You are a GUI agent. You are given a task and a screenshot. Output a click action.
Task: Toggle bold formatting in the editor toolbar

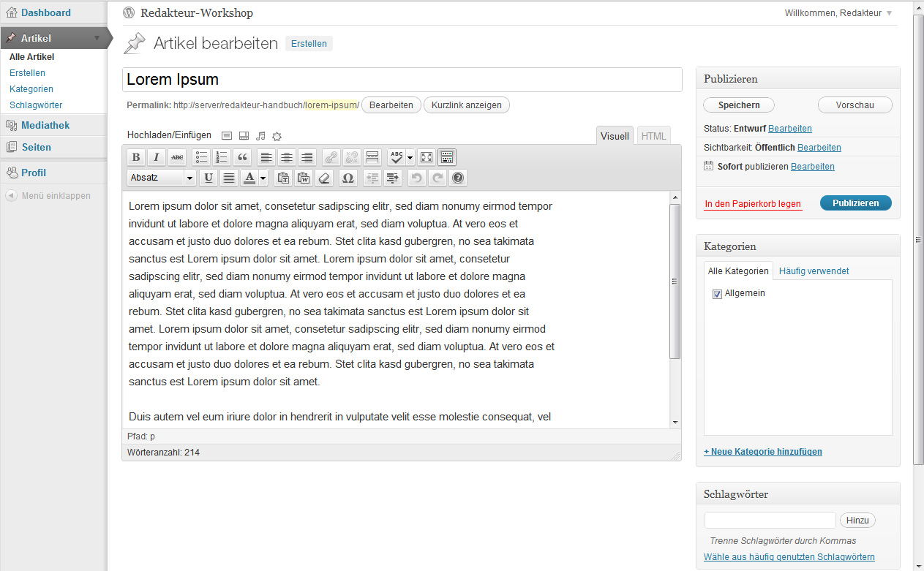[136, 157]
